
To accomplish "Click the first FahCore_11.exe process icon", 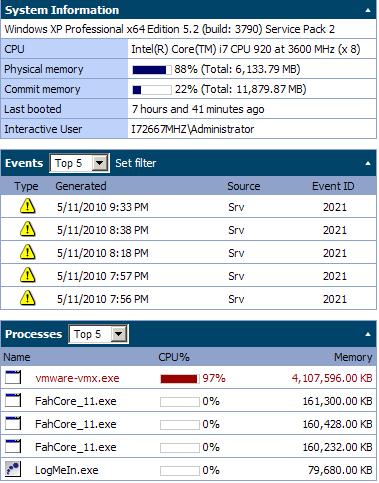I will (x=13, y=400).
